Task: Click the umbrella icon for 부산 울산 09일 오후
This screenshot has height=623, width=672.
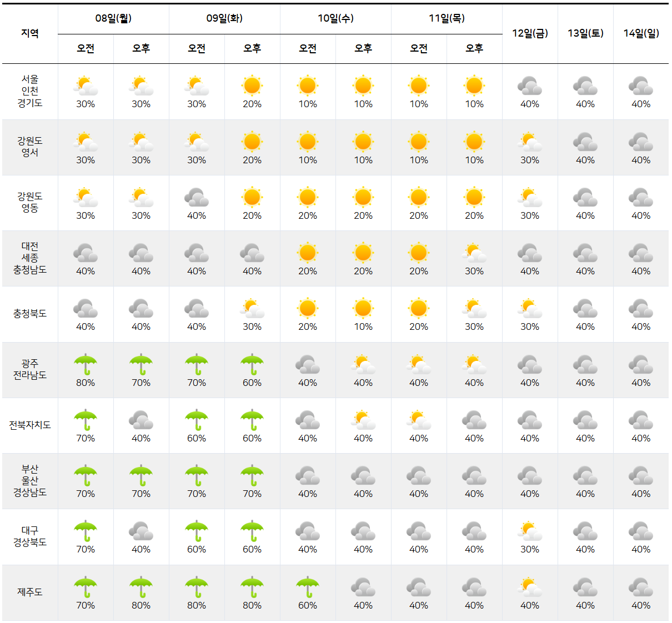Action: pyautogui.click(x=252, y=475)
